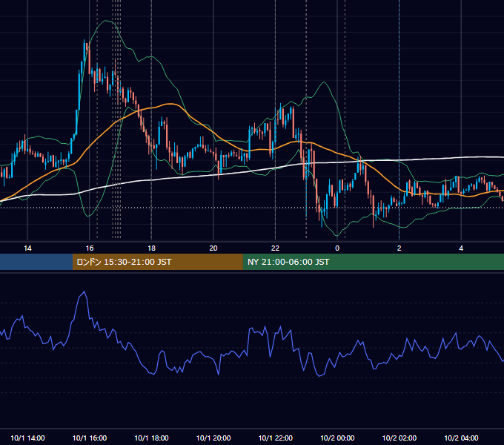Click the 10/2 02:00 date label
This screenshot has width=504, height=445.
point(399,438)
